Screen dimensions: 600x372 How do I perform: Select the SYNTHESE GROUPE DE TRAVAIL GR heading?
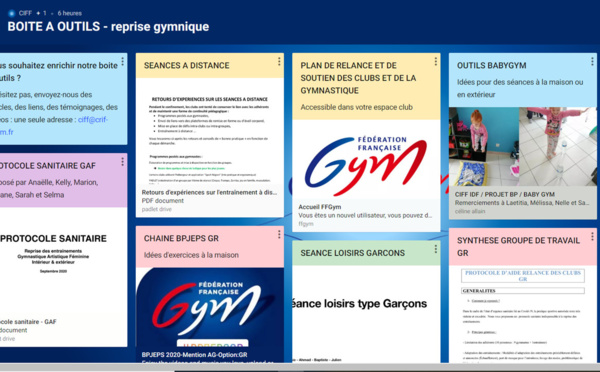[x=518, y=247]
